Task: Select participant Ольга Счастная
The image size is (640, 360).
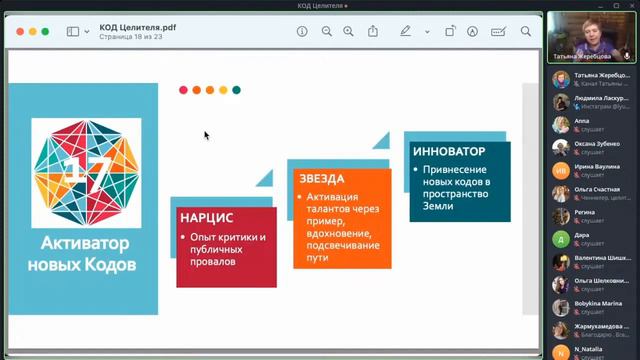Action: click(592, 193)
